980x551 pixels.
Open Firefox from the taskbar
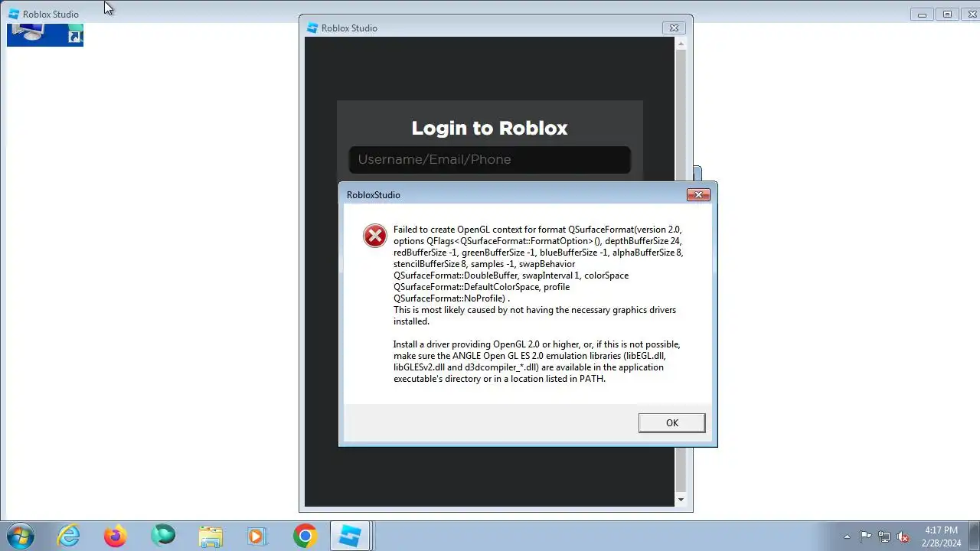(116, 536)
